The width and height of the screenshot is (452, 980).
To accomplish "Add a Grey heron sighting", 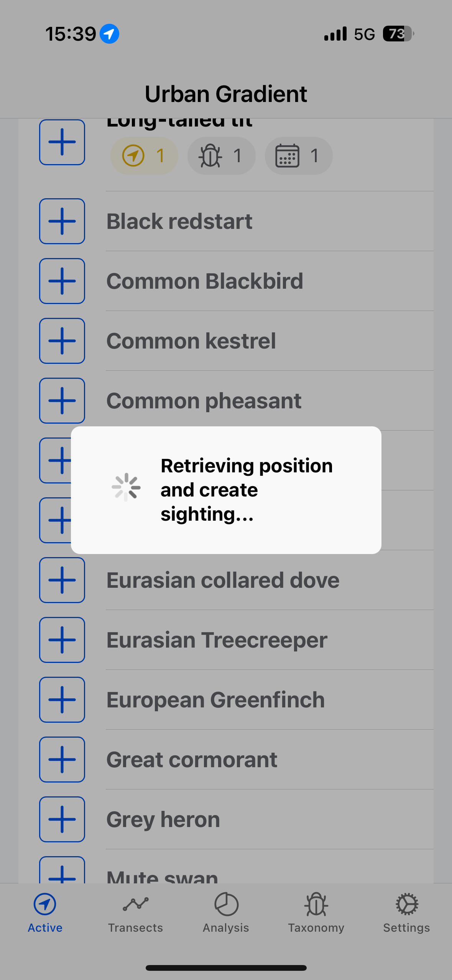I will (62, 819).
